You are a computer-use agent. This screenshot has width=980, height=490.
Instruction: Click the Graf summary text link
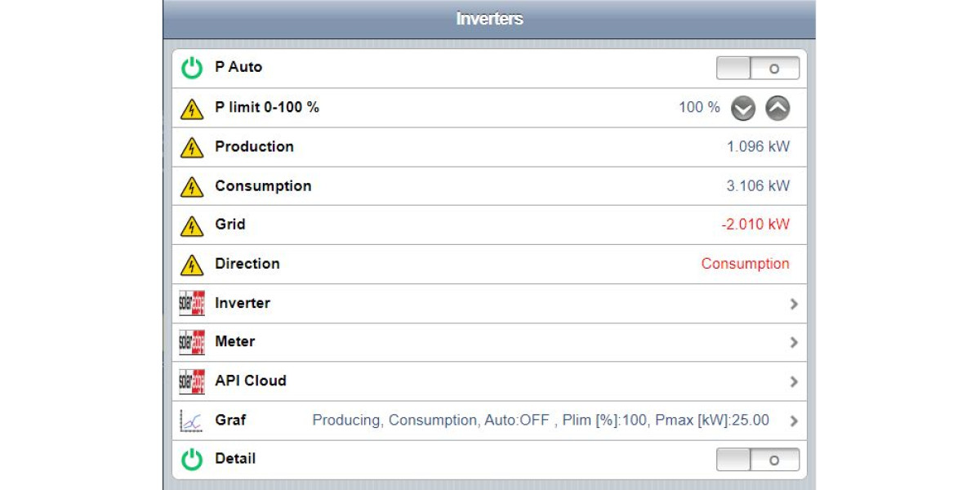pyautogui.click(x=541, y=421)
